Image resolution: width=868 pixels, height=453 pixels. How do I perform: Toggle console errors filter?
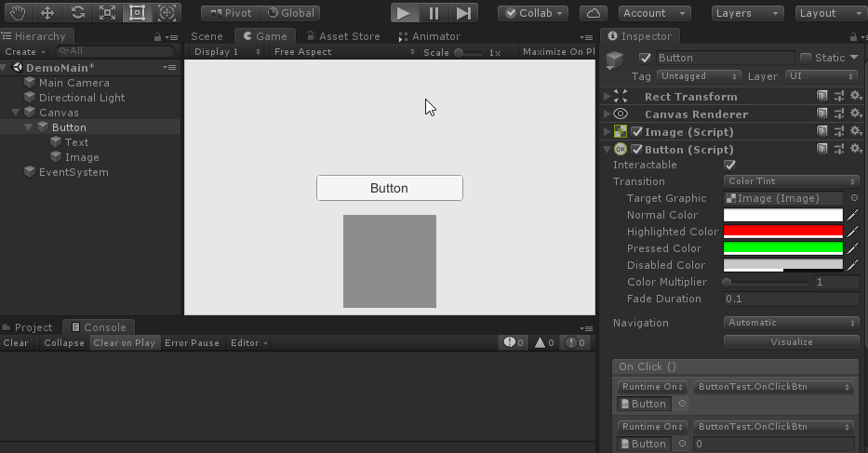coord(575,343)
